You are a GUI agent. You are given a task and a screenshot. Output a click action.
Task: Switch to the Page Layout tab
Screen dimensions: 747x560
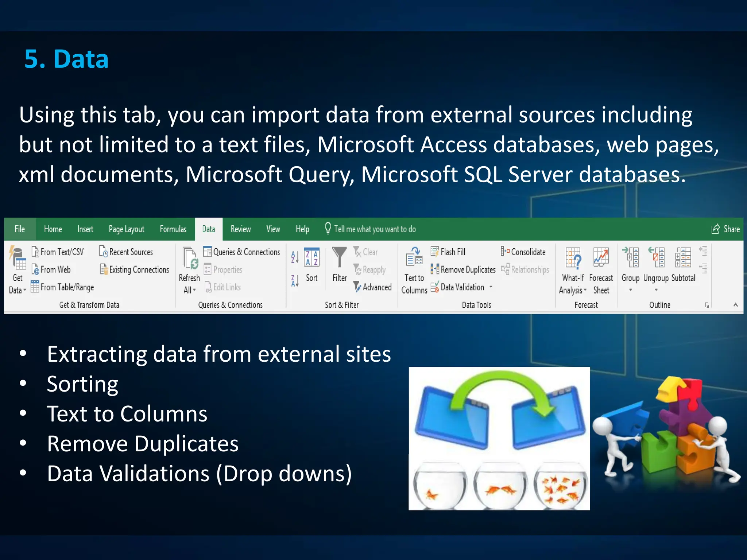coord(127,229)
